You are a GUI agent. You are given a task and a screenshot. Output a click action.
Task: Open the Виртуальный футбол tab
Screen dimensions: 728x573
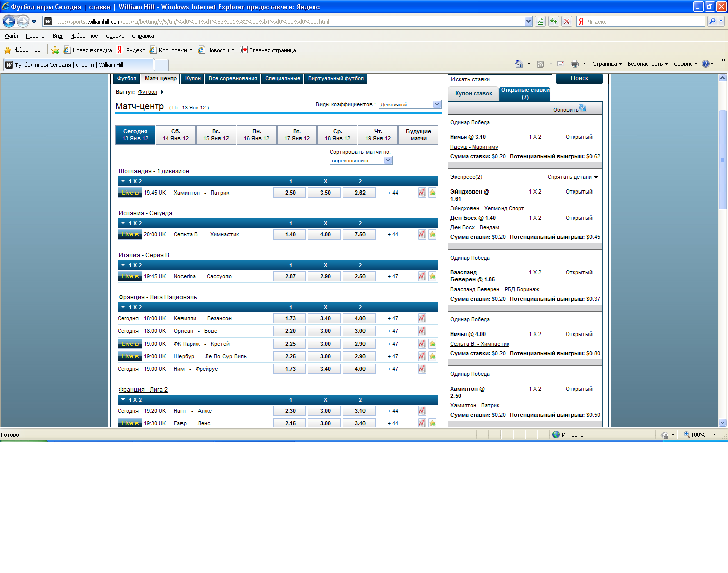(x=336, y=78)
